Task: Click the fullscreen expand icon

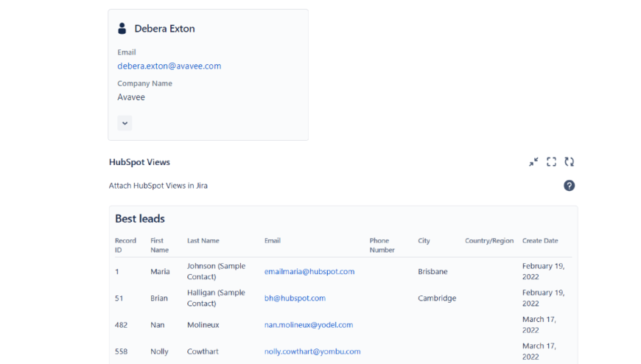Action: (551, 162)
